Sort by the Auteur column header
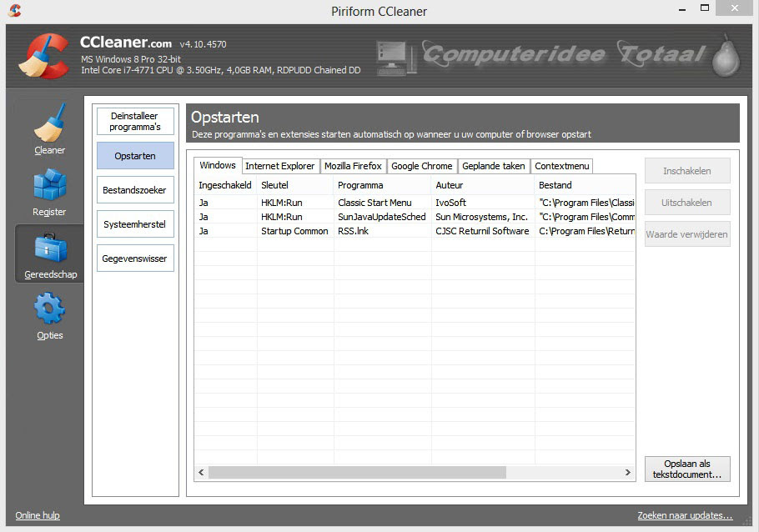 click(483, 185)
